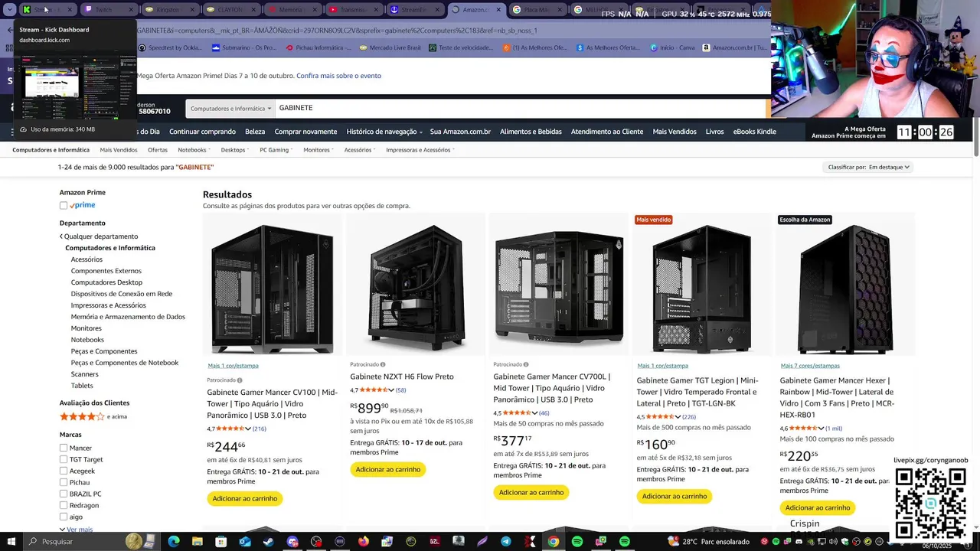980x551 pixels.
Task: Open the Submarino bookmark
Action: [x=244, y=47]
